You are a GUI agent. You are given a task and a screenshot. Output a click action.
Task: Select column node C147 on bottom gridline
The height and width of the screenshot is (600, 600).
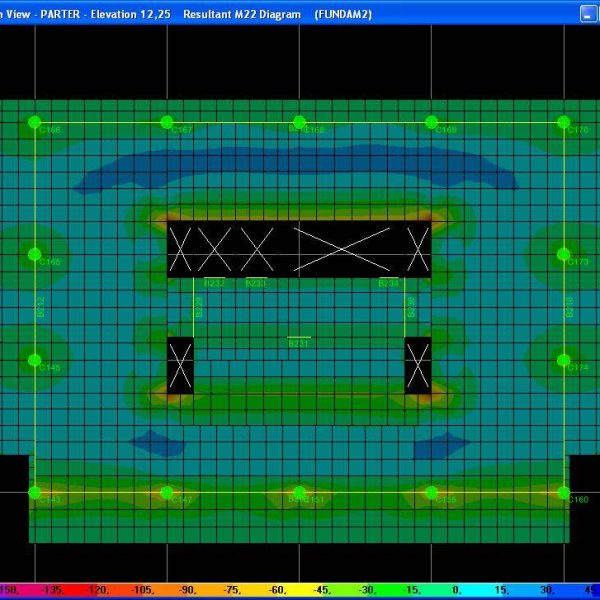(x=167, y=492)
